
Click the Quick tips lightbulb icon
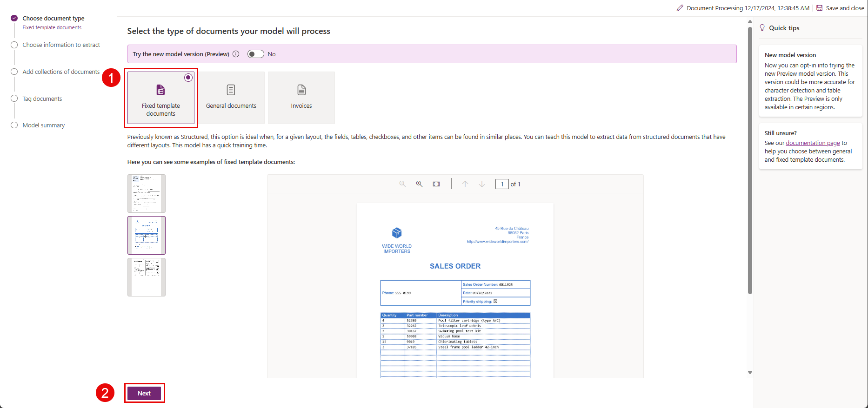point(762,27)
